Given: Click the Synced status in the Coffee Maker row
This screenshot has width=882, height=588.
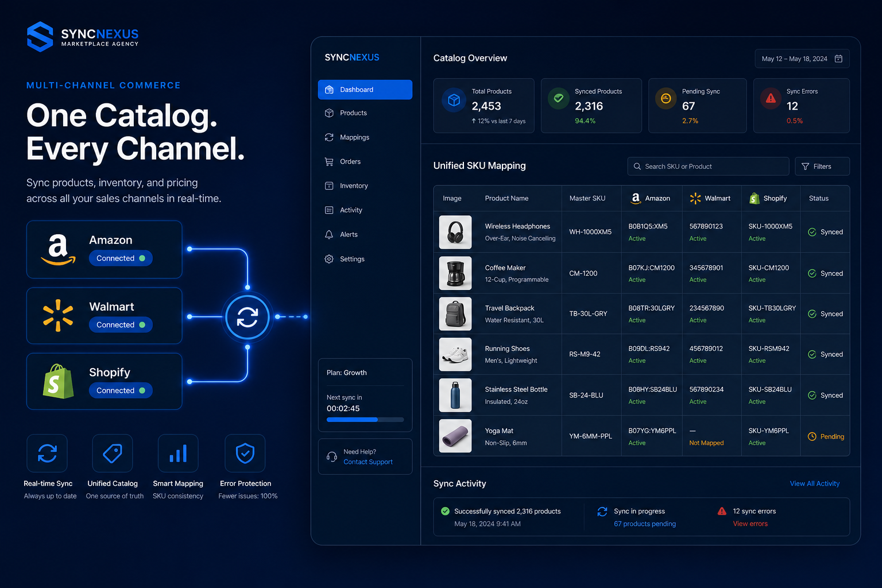Looking at the screenshot, I should 825,273.
